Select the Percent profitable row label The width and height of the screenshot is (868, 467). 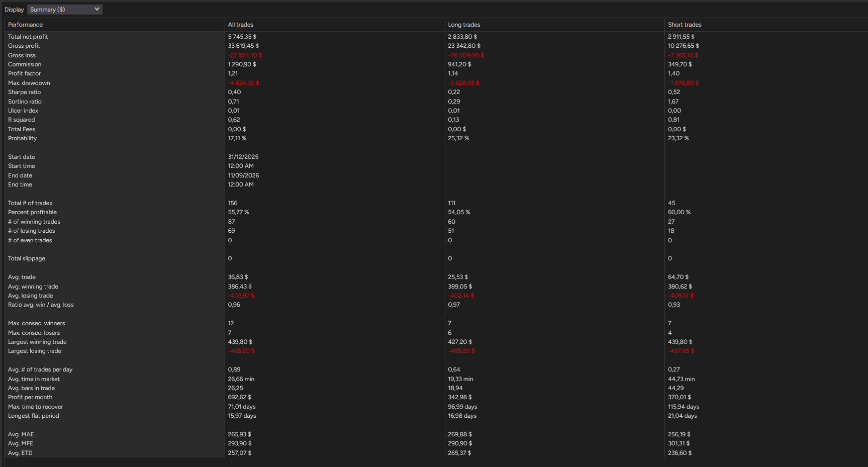tap(33, 212)
